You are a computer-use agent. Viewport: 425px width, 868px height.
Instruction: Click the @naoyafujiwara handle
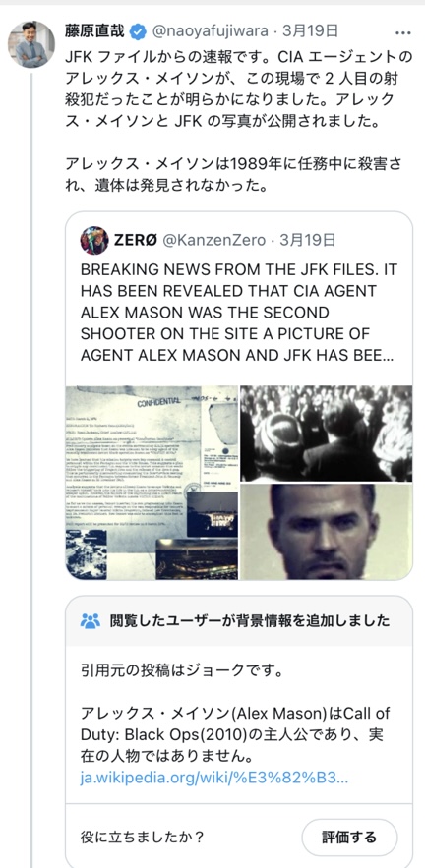[x=210, y=31]
